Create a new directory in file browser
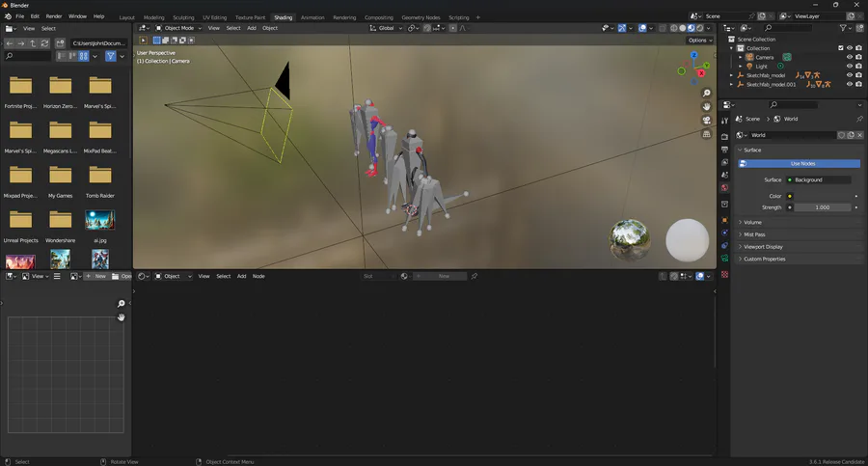This screenshot has width=868, height=466. click(x=60, y=43)
